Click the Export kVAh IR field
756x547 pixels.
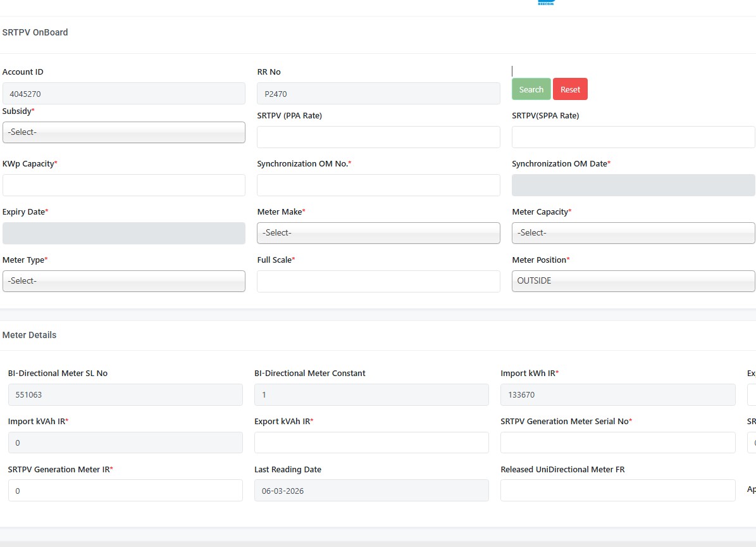[371, 443]
